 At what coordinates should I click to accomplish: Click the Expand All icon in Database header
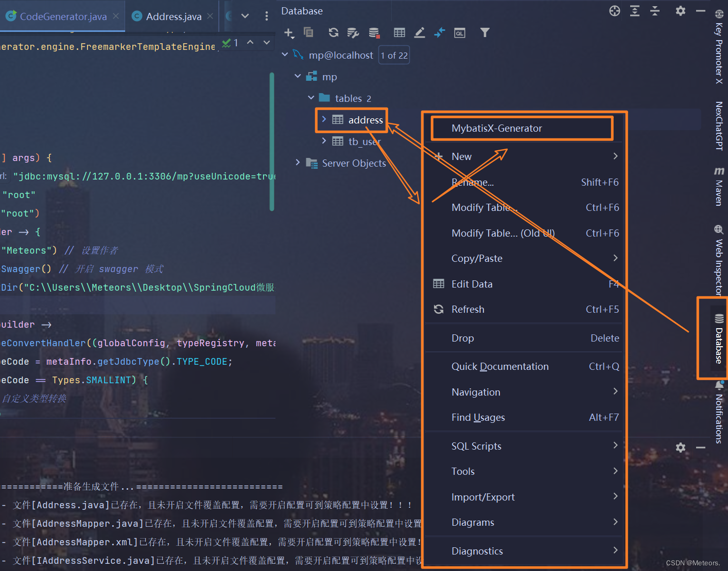click(635, 11)
